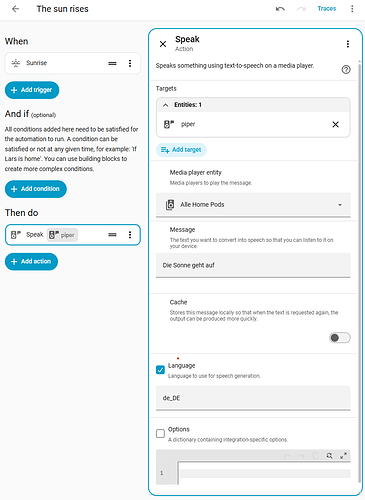365x500 pixels.
Task: Go back using the arrow icon
Action: (x=15, y=9)
